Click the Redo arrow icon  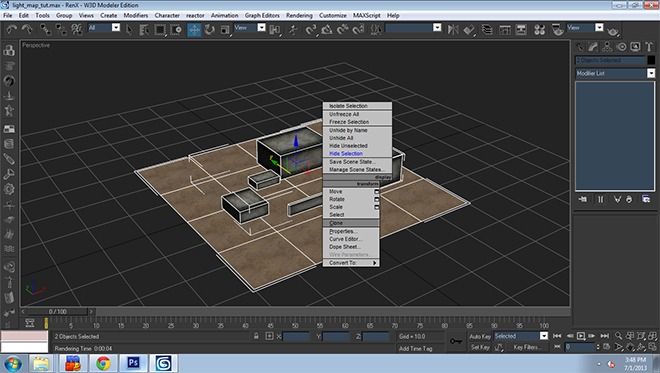click(x=27, y=29)
